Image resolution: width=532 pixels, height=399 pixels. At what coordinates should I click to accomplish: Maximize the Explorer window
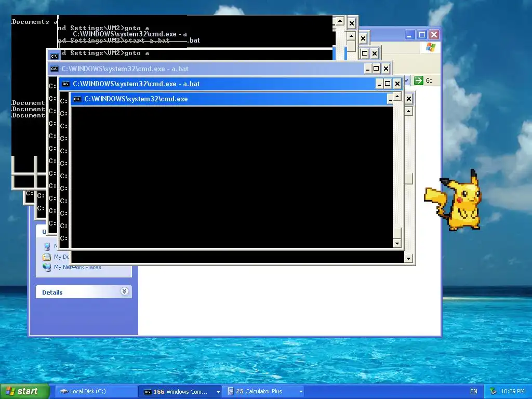(x=422, y=35)
